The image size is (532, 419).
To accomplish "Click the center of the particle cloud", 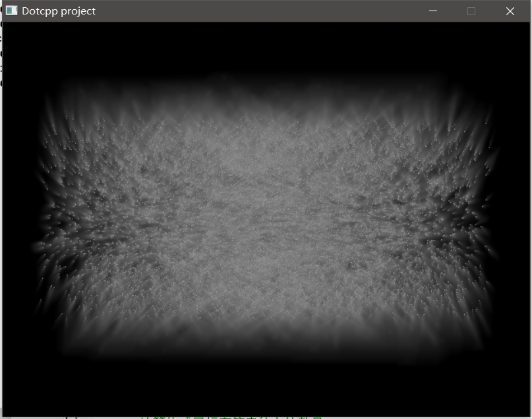I will coord(266,217).
